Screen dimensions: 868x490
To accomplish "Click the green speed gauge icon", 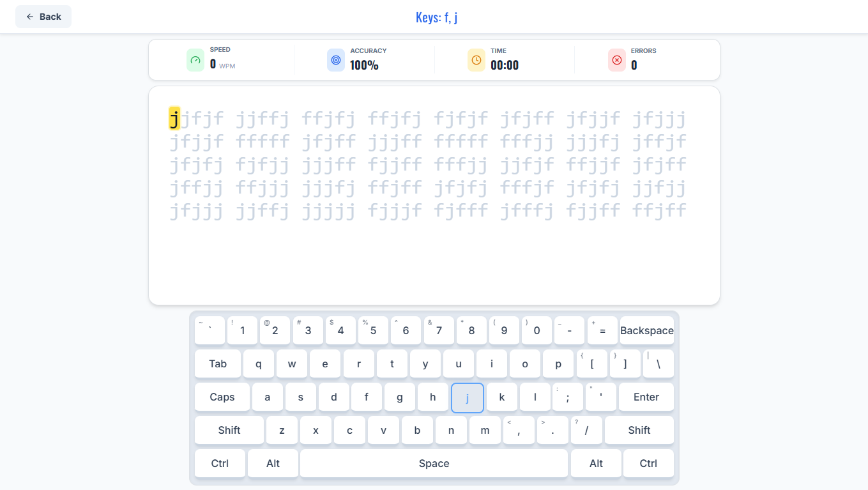I will point(195,59).
